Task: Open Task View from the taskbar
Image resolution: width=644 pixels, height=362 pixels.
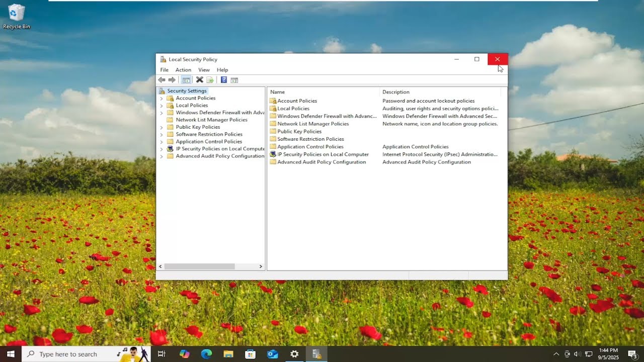Action: pyautogui.click(x=162, y=354)
